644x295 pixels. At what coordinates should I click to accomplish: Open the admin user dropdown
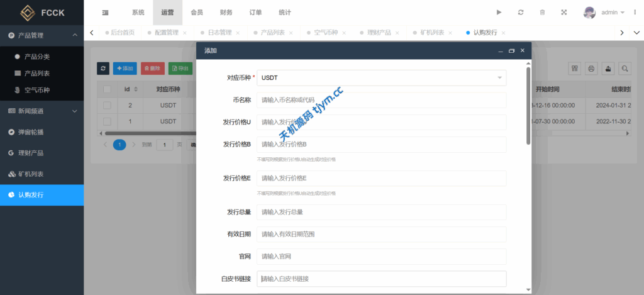[613, 13]
